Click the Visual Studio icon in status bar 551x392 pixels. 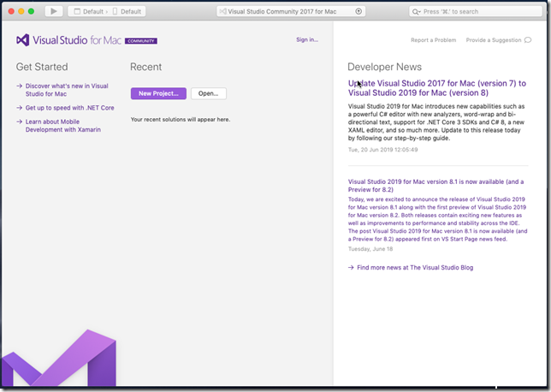[222, 12]
